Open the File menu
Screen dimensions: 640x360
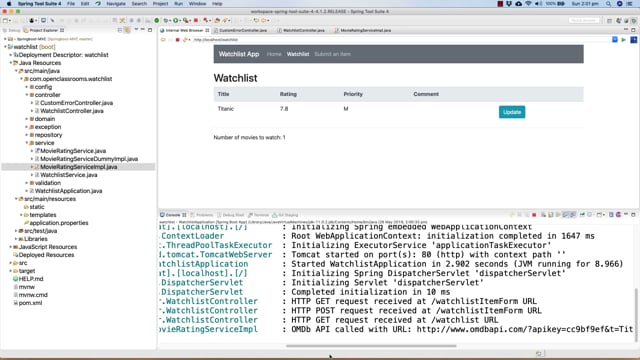71,4
